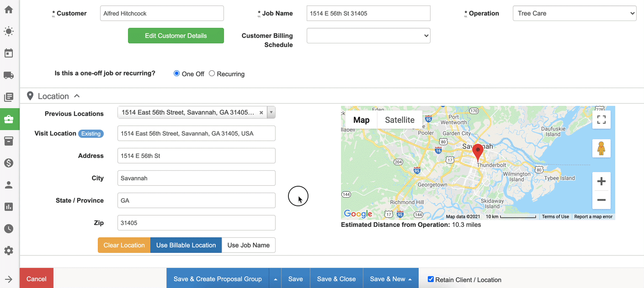Screen dimensions: 644x288
Task: Click the City input field
Action: coord(197,178)
